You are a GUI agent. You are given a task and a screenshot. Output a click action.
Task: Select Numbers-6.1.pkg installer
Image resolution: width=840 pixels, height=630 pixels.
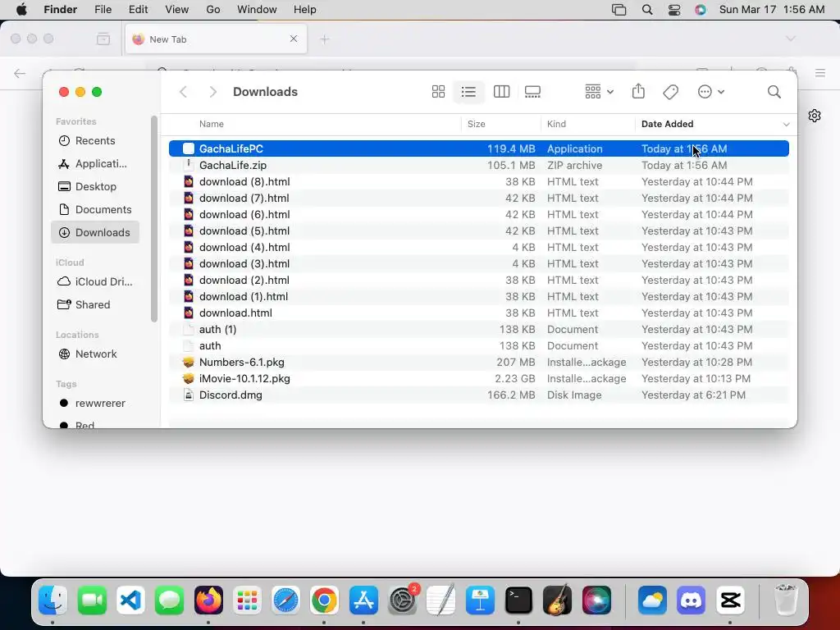point(479,362)
